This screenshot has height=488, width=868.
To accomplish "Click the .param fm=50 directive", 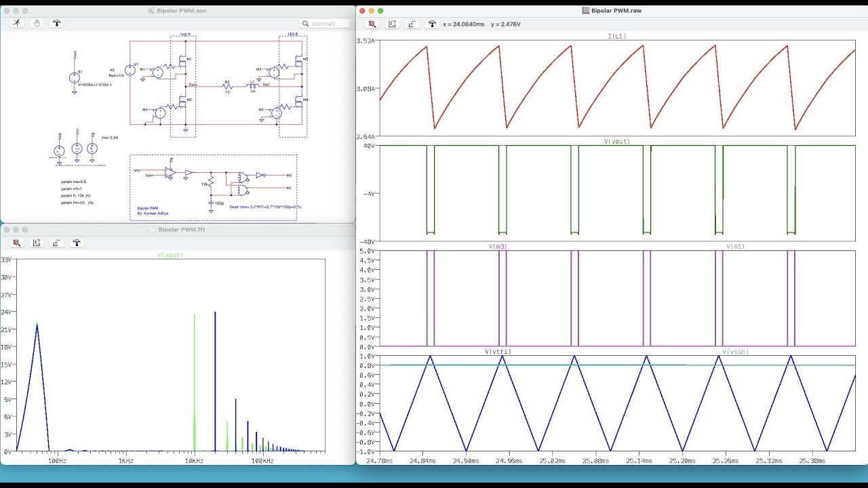I will (76, 203).
